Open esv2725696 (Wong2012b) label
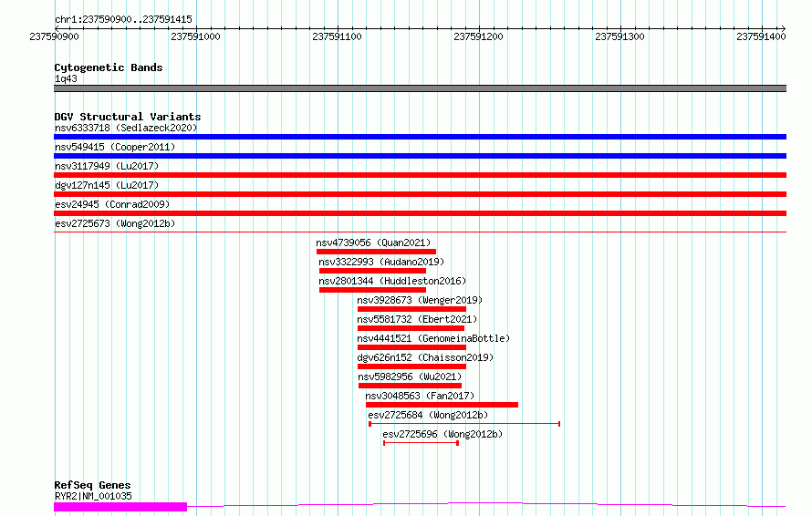 [x=442, y=434]
